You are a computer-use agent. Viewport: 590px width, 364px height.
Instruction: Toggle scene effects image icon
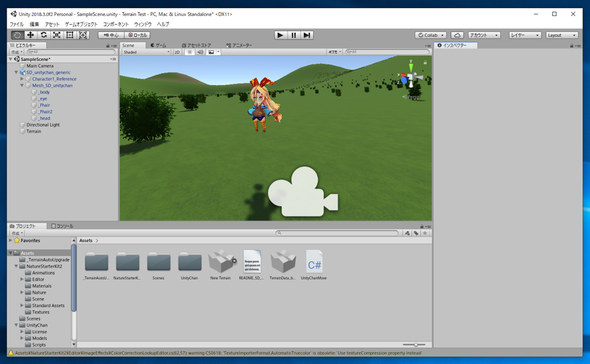pos(211,52)
